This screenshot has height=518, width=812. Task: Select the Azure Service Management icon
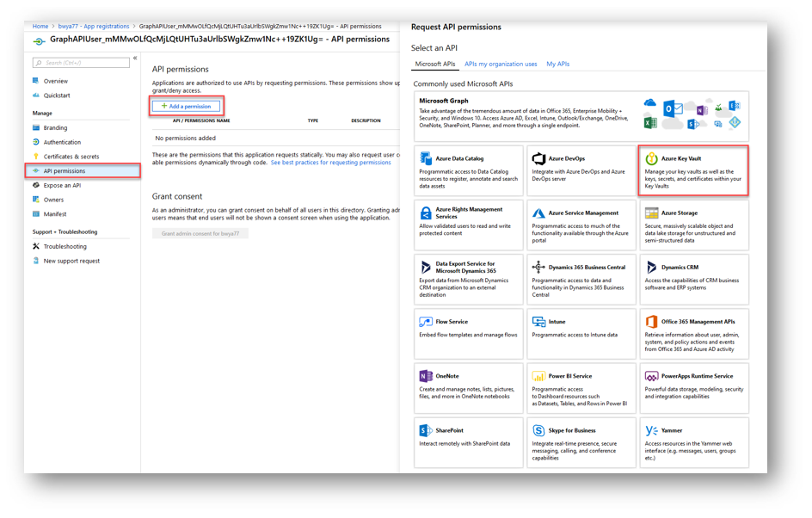538,213
